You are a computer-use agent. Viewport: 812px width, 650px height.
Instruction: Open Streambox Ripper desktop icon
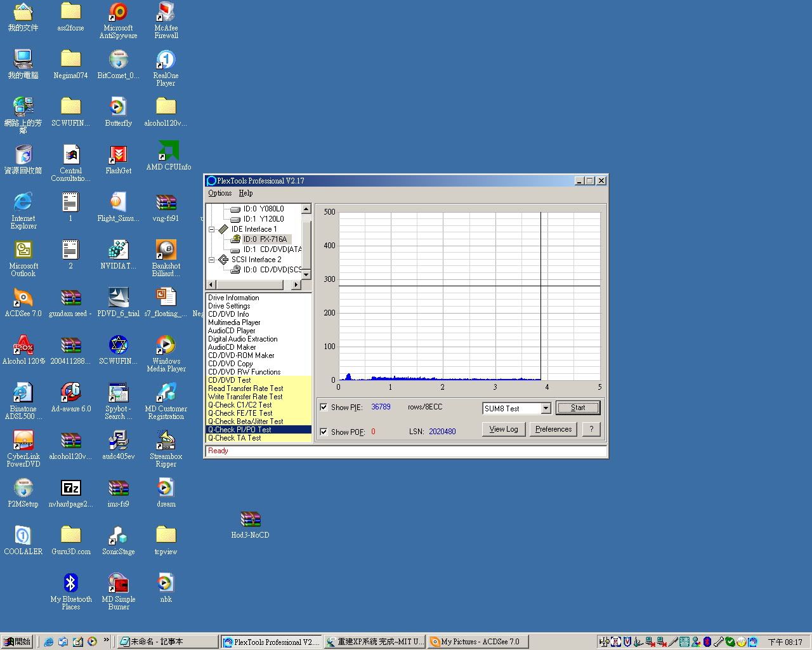pos(166,449)
